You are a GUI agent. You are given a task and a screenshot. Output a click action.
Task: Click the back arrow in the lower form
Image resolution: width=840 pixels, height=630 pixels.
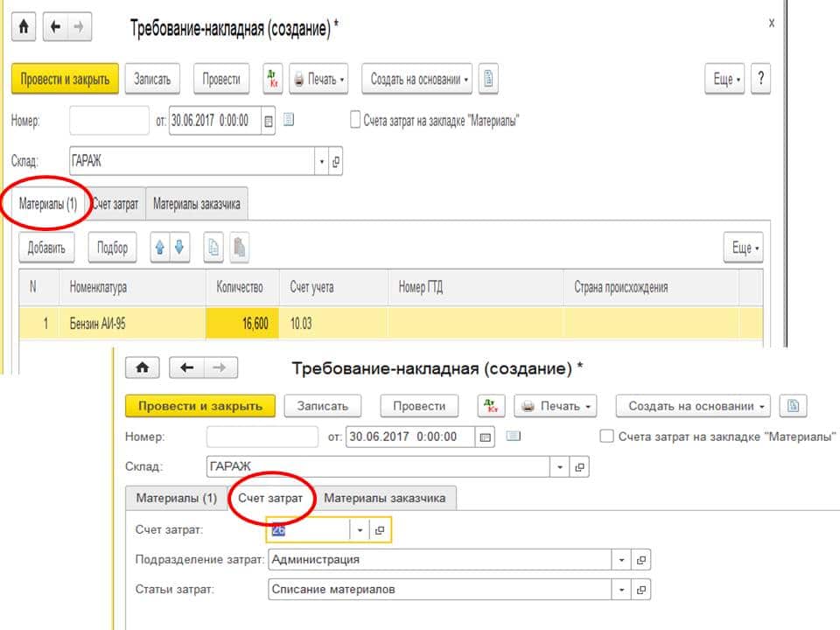[x=186, y=368]
